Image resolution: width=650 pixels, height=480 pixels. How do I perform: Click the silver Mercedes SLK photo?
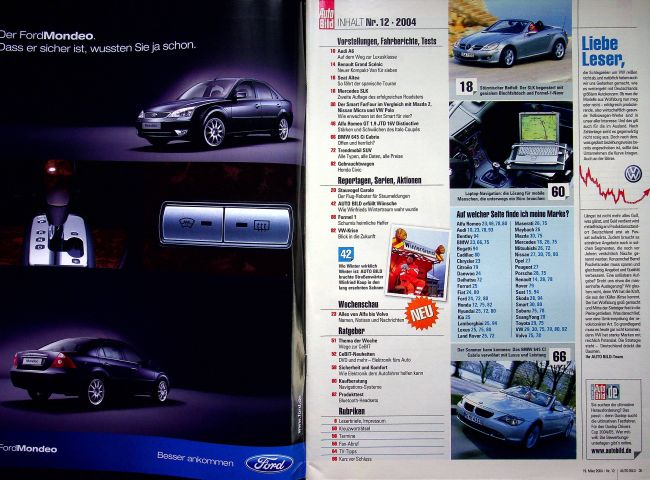pyautogui.click(x=508, y=45)
